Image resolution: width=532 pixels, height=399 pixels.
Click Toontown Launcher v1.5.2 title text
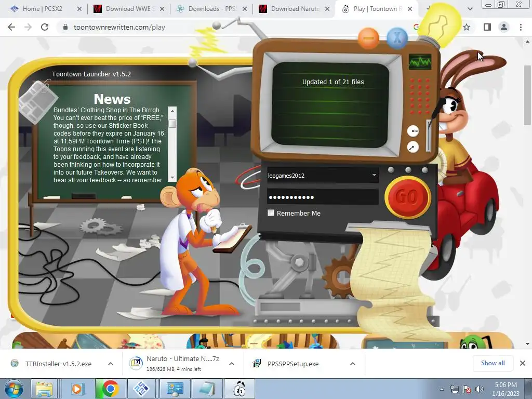coord(91,74)
